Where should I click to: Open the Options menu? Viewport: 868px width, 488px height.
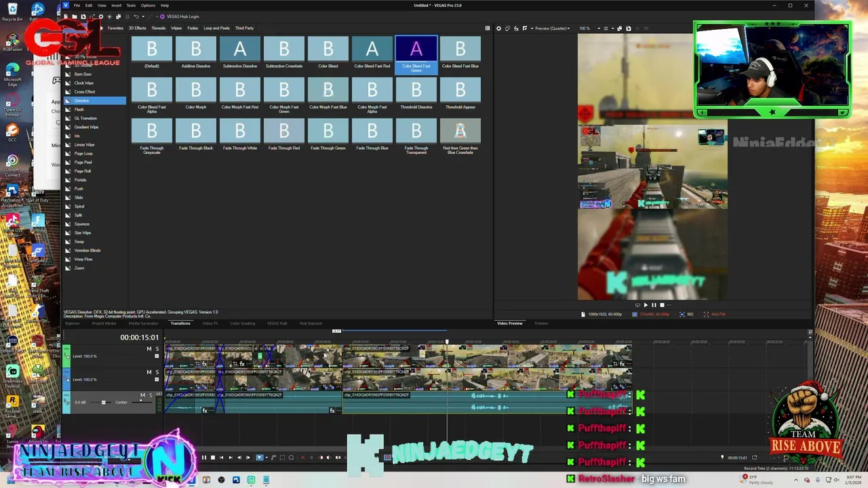148,5
